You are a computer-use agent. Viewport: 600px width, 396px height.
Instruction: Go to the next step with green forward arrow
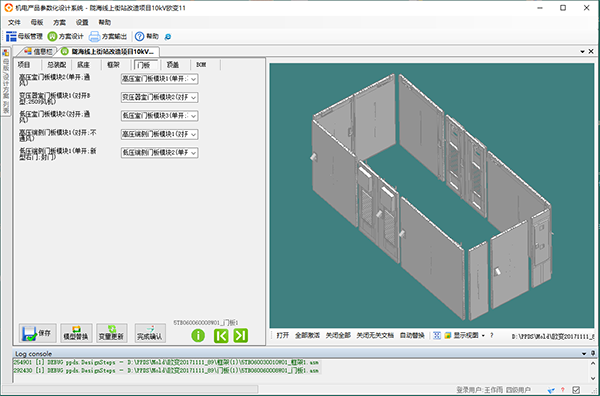coord(241,336)
